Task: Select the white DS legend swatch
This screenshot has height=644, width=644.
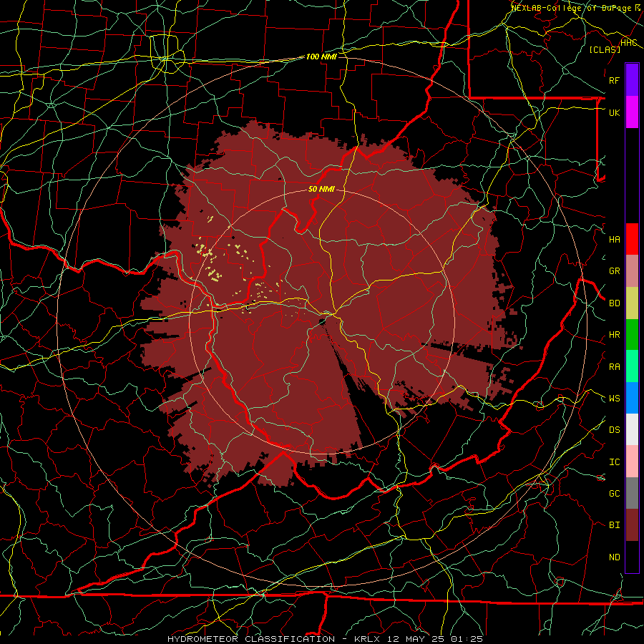Action: [x=632, y=429]
